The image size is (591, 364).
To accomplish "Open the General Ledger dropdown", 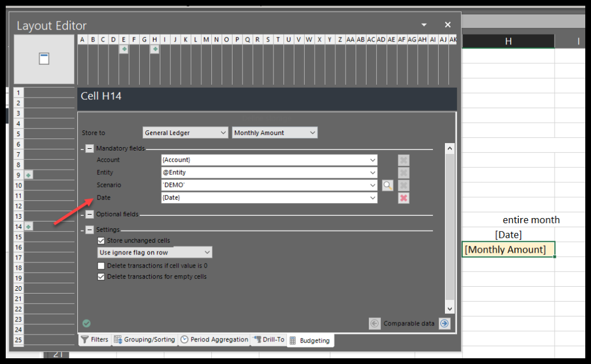I will click(185, 133).
